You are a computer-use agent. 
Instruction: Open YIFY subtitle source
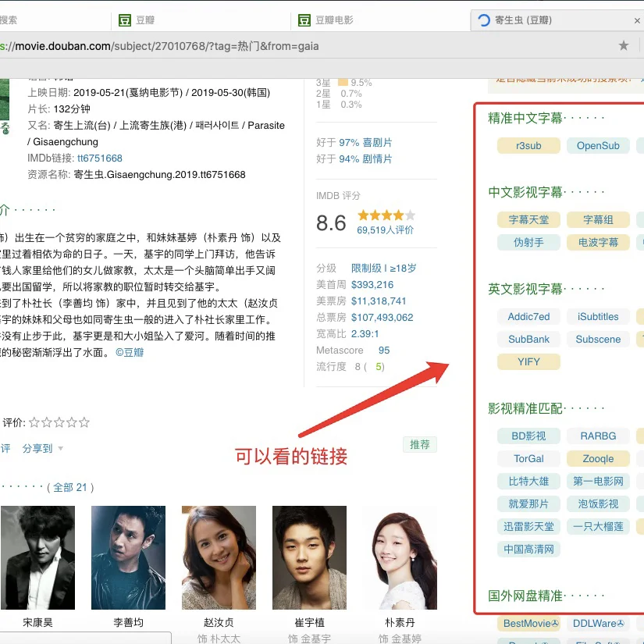528,362
